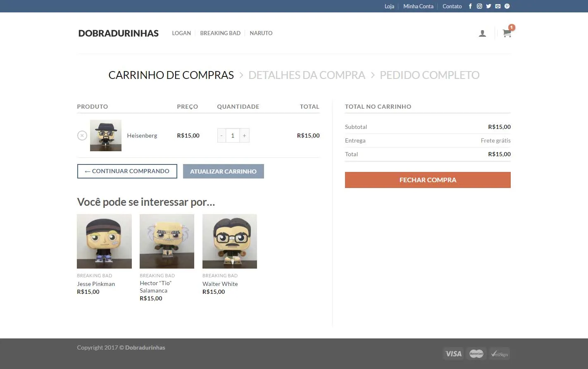Open Minha Conta from the top bar
Screen dimensions: 588x369
pos(418,6)
